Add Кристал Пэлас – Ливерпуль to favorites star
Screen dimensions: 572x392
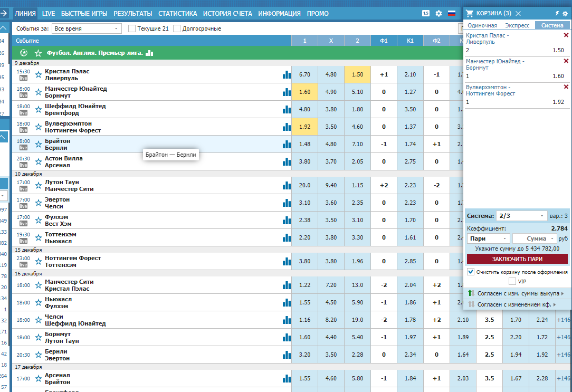39,75
